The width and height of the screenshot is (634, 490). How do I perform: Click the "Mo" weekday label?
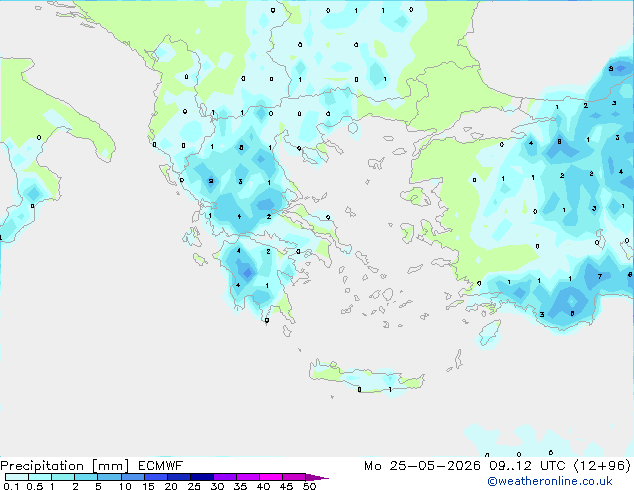click(372, 466)
